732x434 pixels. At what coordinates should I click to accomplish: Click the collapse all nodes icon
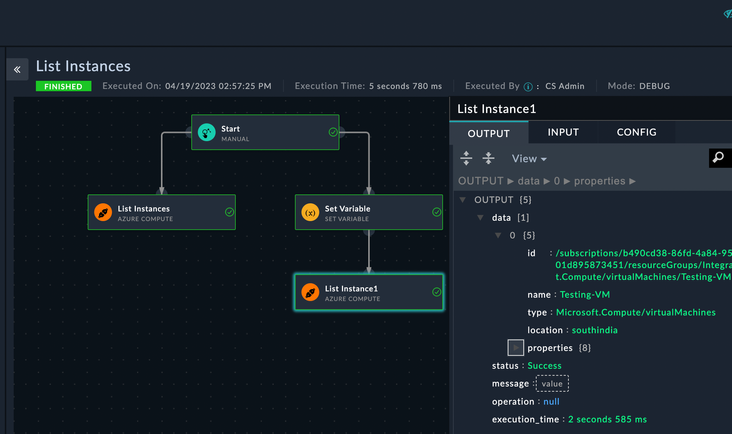pyautogui.click(x=488, y=158)
